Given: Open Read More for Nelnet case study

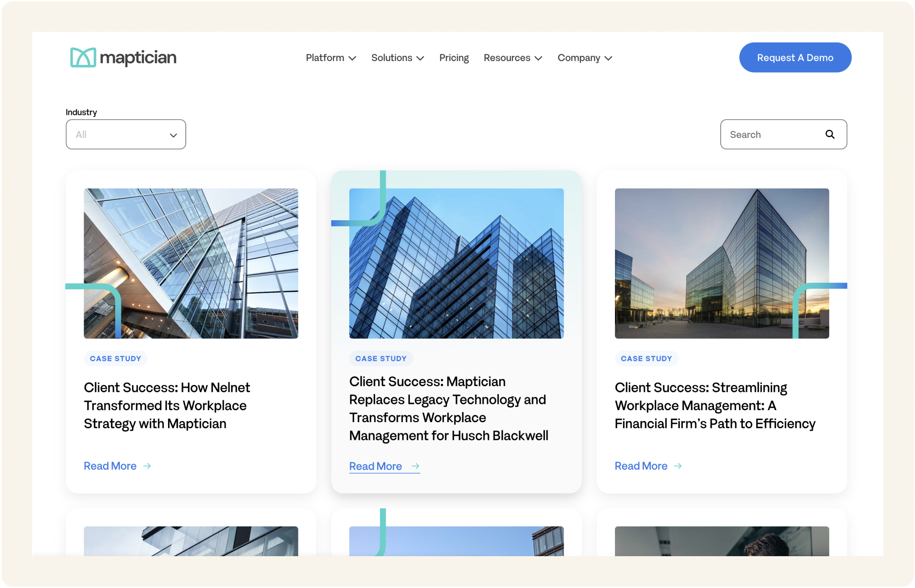Looking at the screenshot, I should 110,466.
